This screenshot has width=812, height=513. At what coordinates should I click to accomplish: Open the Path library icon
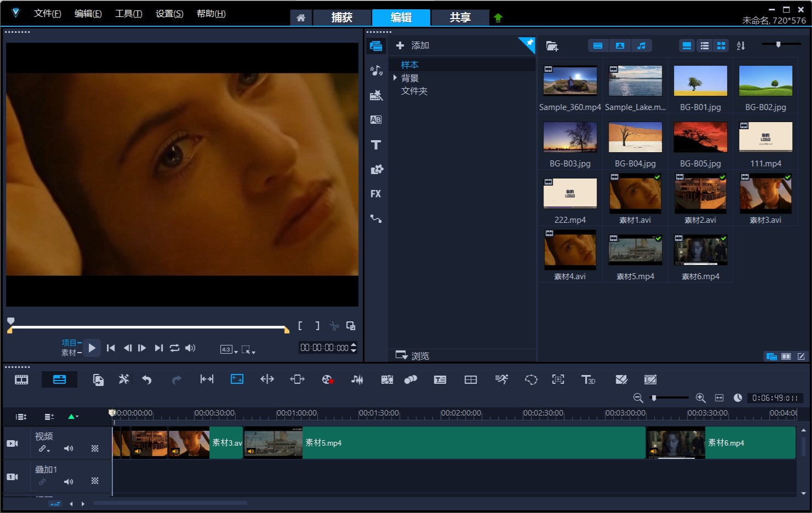click(376, 218)
